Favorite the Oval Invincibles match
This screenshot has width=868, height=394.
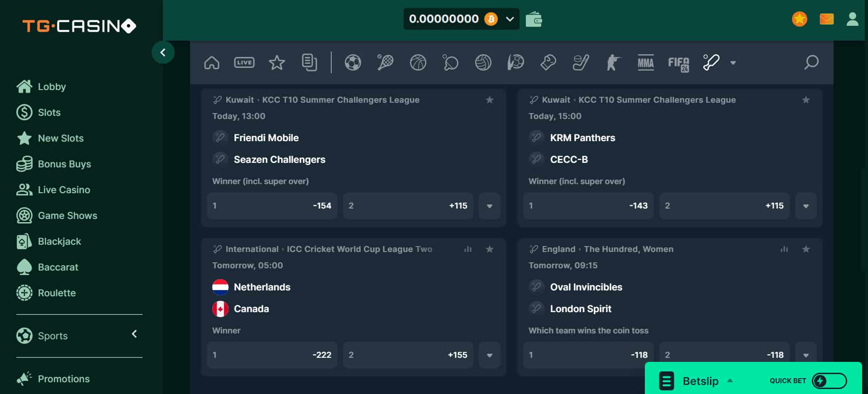pos(806,249)
